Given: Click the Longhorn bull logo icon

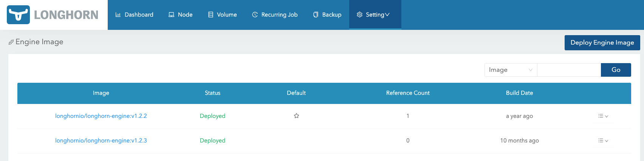Looking at the screenshot, I should [18, 15].
